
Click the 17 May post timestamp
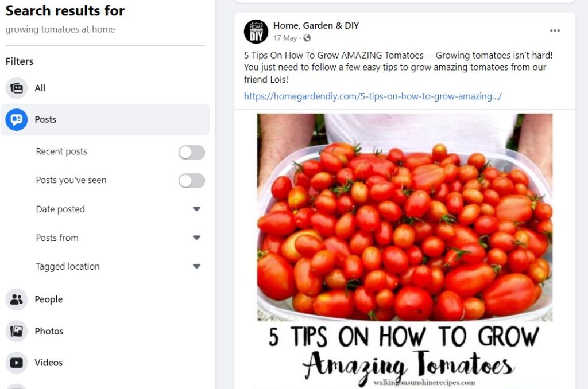tap(285, 38)
